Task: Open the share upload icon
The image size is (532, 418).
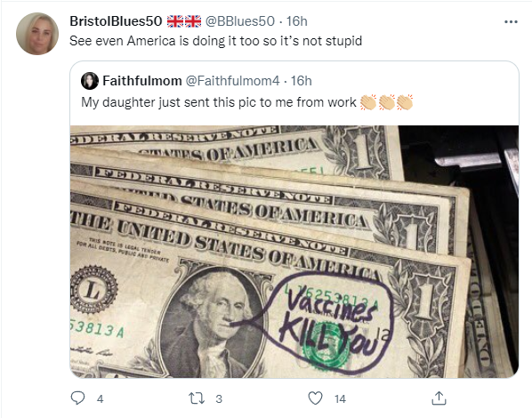Action: [x=439, y=398]
